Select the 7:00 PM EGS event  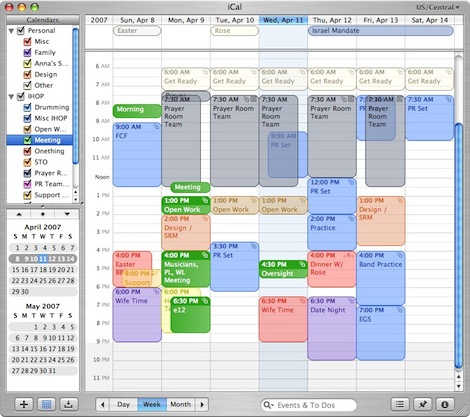381,333
